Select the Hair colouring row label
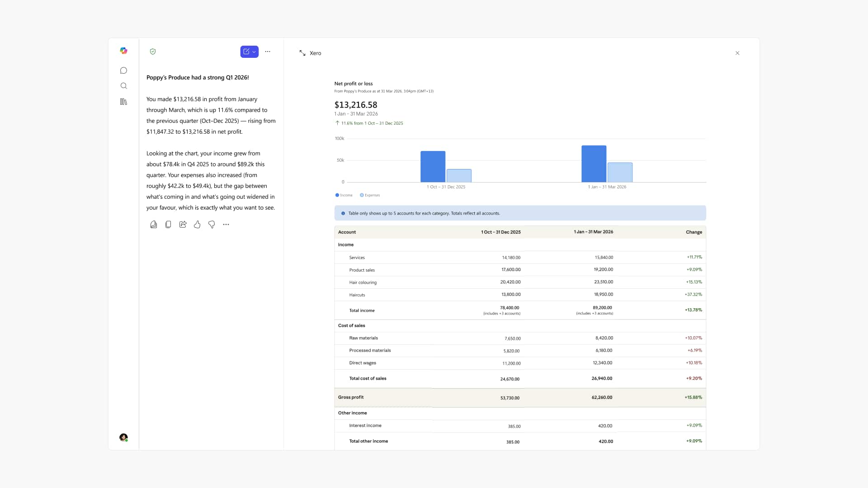Screen dimensions: 868x488 tap(363, 282)
